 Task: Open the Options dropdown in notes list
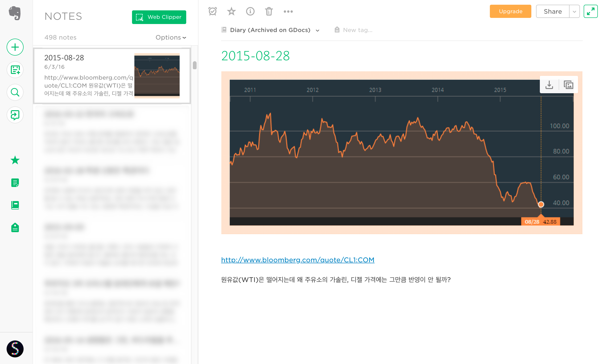171,37
